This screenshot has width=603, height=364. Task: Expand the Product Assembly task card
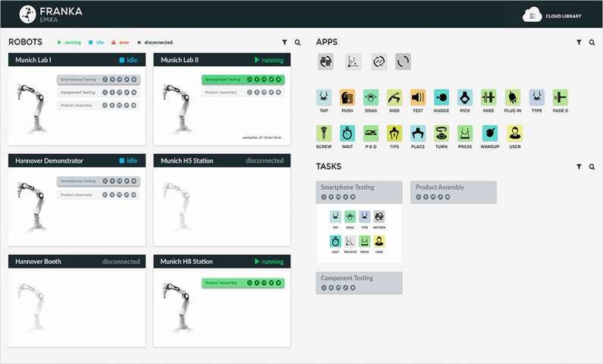pos(454,192)
